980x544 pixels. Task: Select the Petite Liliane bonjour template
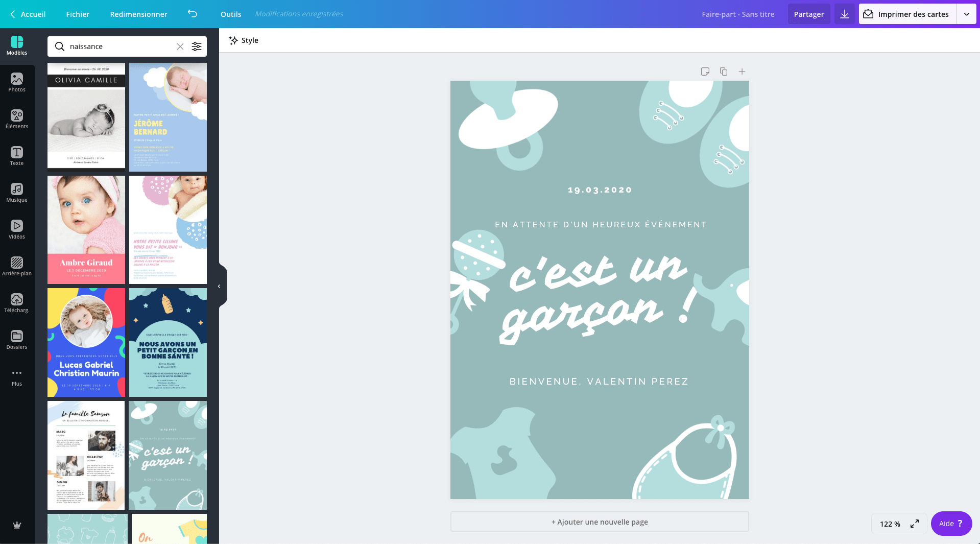pos(168,230)
